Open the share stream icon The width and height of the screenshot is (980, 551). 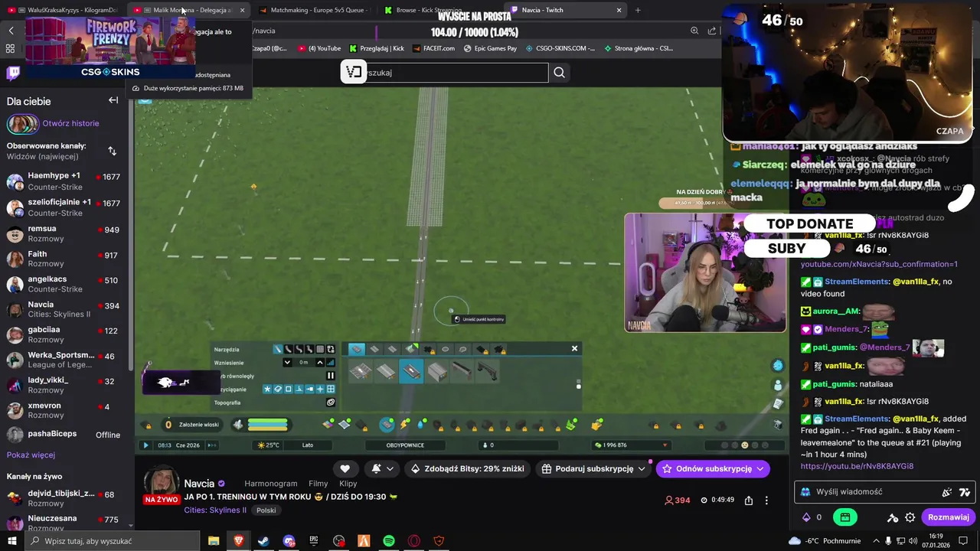click(749, 500)
